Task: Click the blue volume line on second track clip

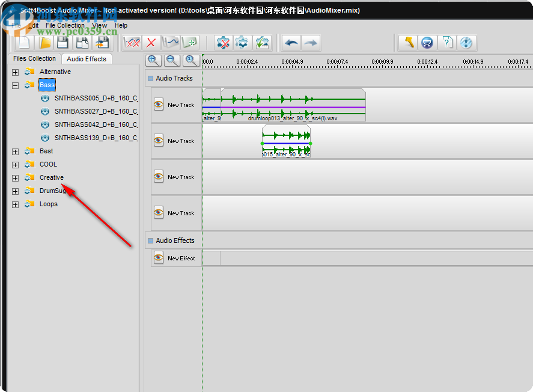Action: 286,144
